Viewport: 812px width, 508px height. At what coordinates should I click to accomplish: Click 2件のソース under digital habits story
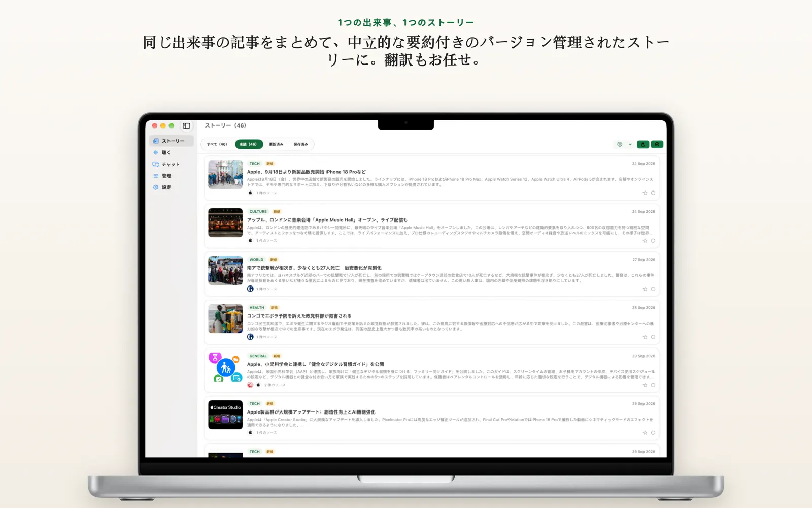[275, 385]
